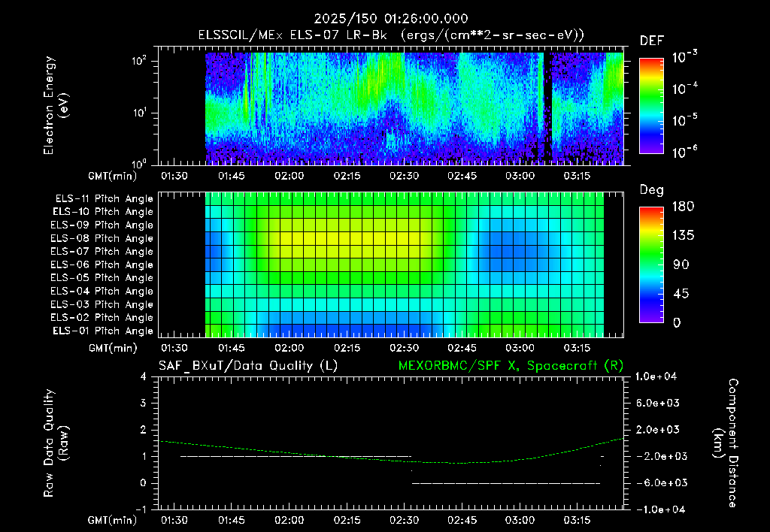
Task: Select the ELS-01 Pitch Angle row label
Action: click(103, 331)
